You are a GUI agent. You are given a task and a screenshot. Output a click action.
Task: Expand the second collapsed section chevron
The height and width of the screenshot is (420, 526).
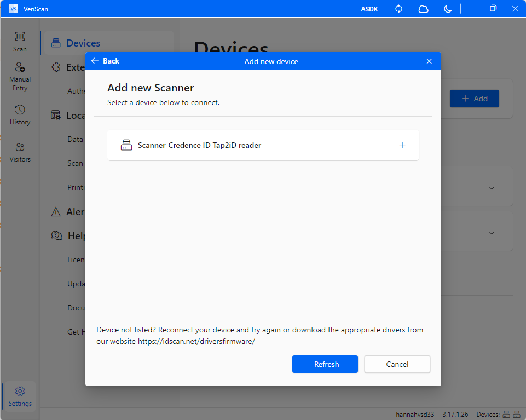tap(491, 232)
